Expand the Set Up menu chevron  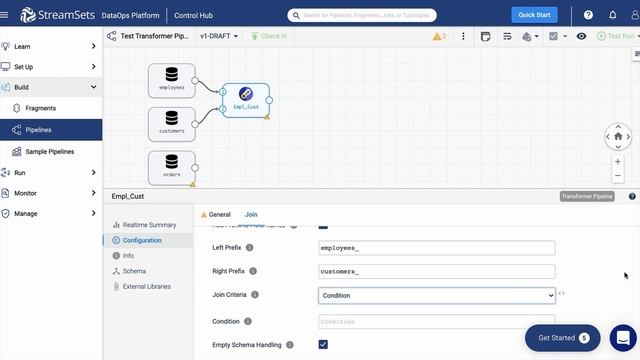pos(93,67)
